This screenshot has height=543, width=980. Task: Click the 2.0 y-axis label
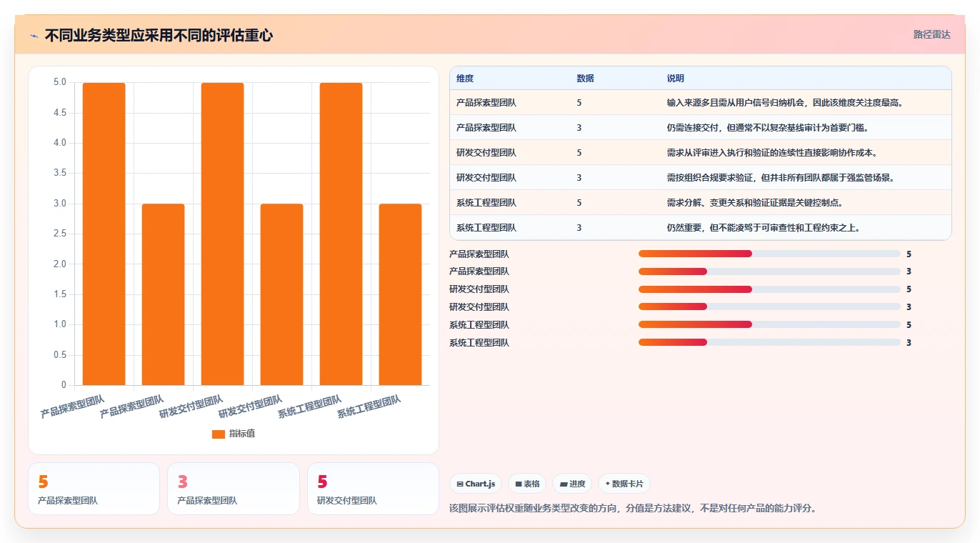click(x=59, y=264)
